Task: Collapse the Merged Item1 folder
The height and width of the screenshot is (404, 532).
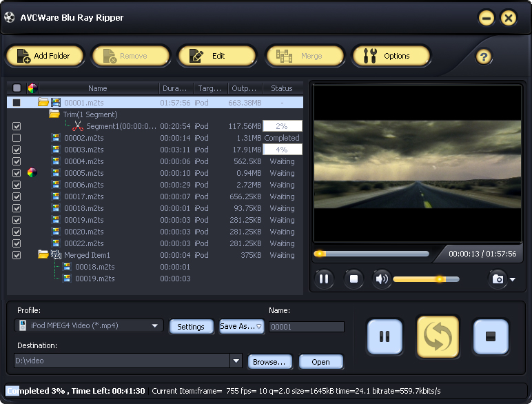Action: point(43,254)
